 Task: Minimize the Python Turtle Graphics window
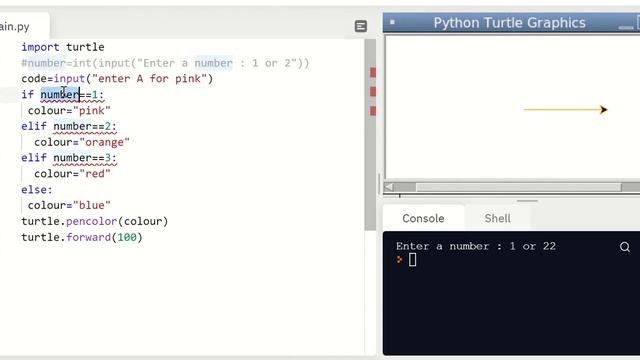click(x=625, y=27)
